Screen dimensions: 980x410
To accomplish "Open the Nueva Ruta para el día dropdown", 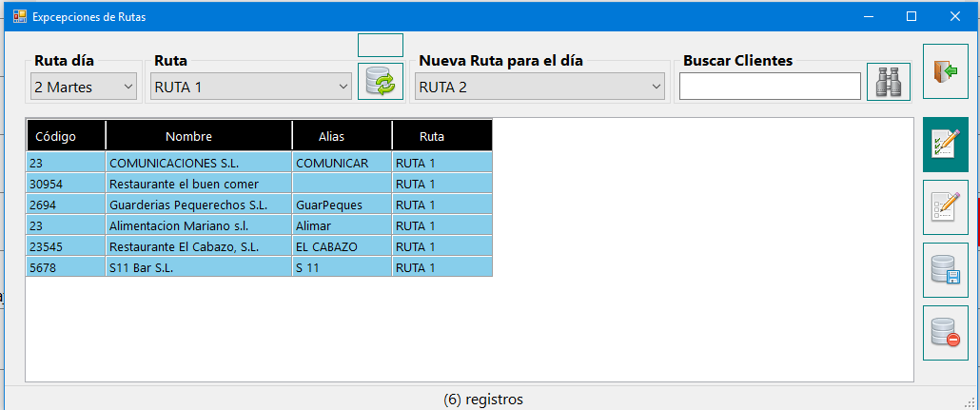I will 539,87.
